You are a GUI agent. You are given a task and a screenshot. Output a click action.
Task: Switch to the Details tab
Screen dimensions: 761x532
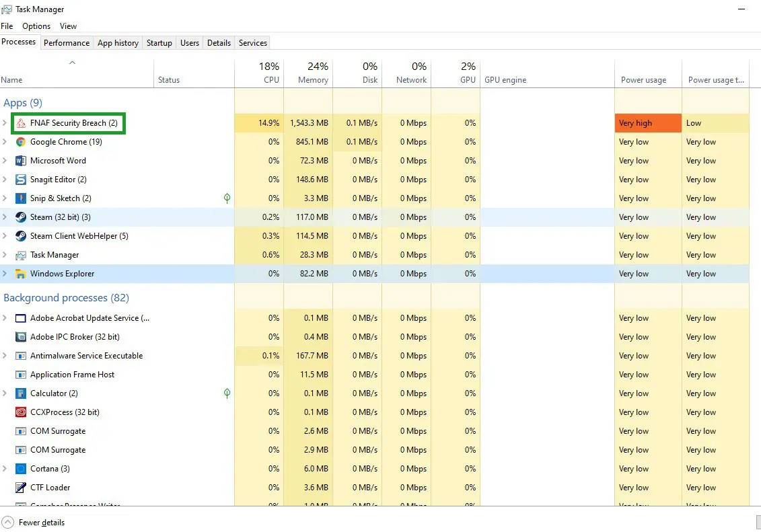click(219, 42)
